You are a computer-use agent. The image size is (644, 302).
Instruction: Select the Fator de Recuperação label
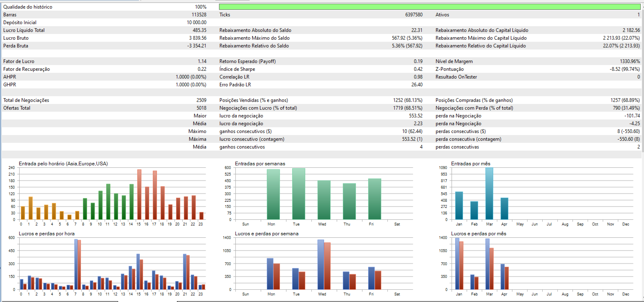pos(27,69)
